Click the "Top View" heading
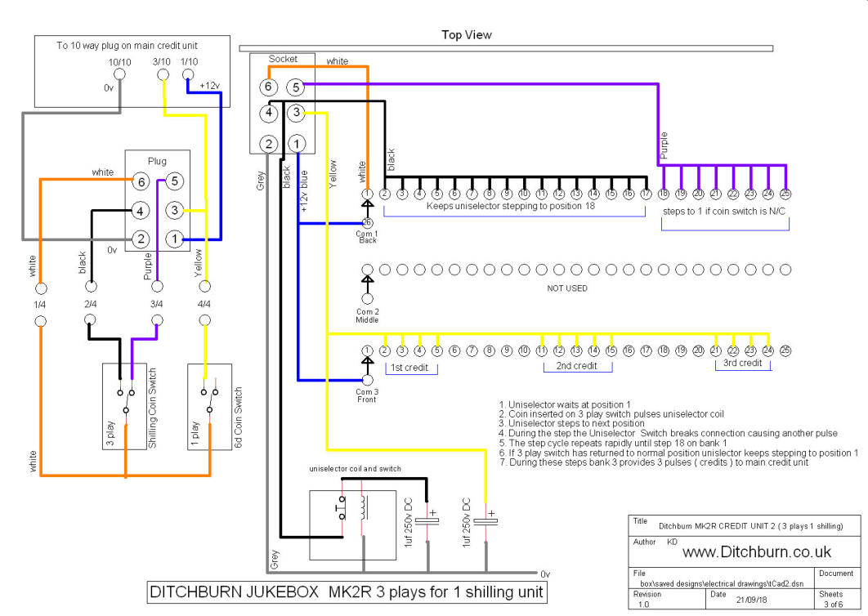 click(x=467, y=35)
